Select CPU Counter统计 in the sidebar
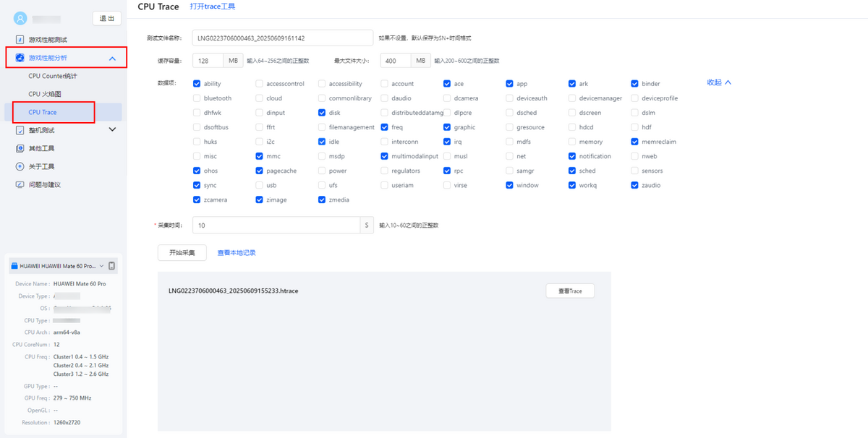This screenshot has width=868, height=438. coord(53,76)
